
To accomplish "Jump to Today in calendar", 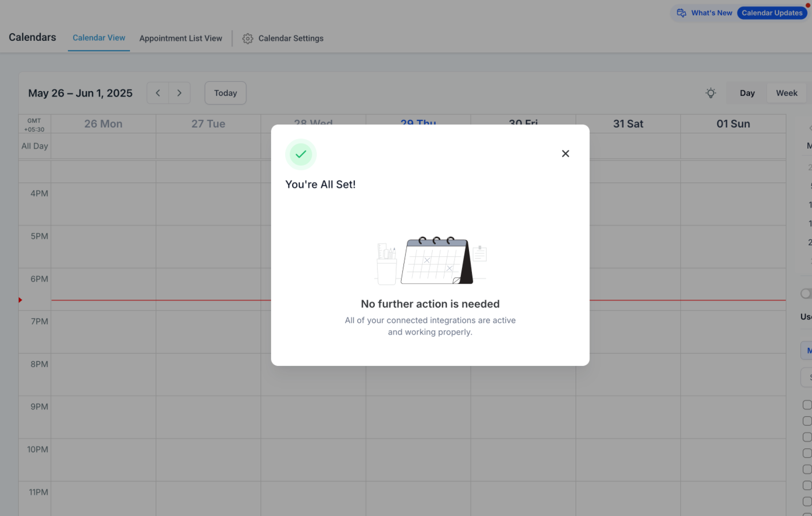I will pyautogui.click(x=225, y=93).
